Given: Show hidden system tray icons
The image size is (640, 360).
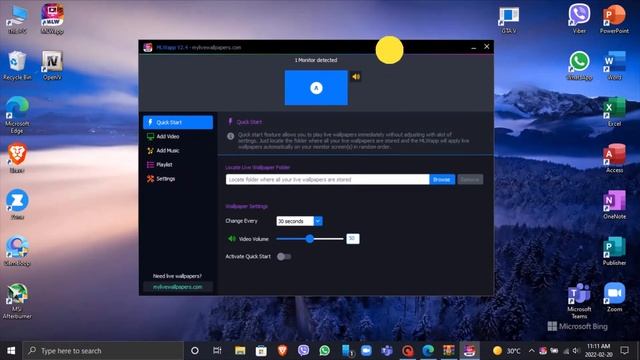Looking at the screenshot, I should [x=531, y=351].
